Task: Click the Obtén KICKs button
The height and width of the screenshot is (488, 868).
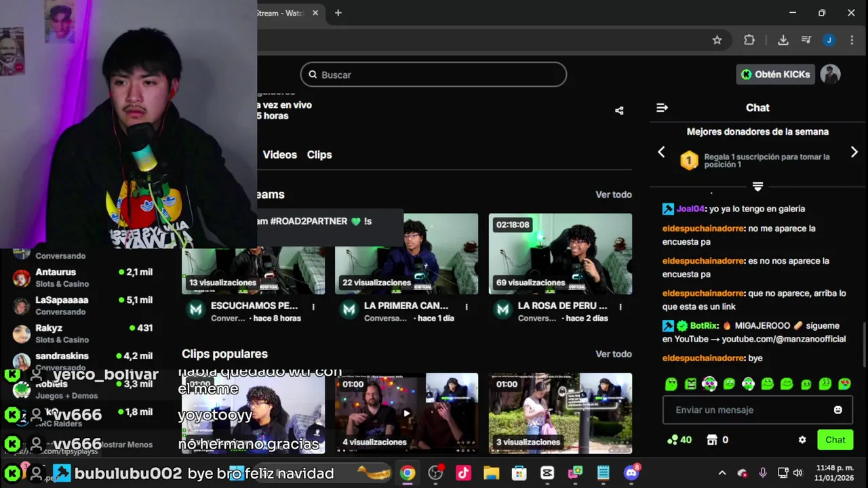Action: point(775,75)
